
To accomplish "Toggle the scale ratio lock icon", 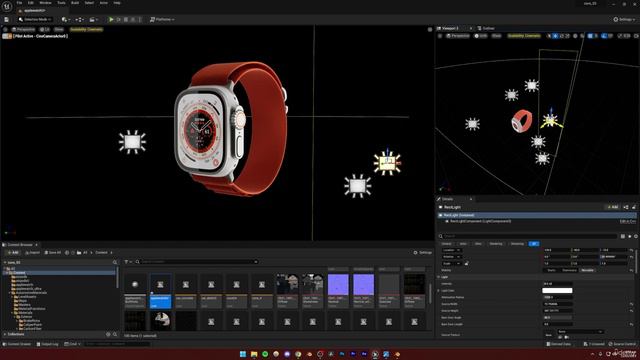I will point(466,263).
